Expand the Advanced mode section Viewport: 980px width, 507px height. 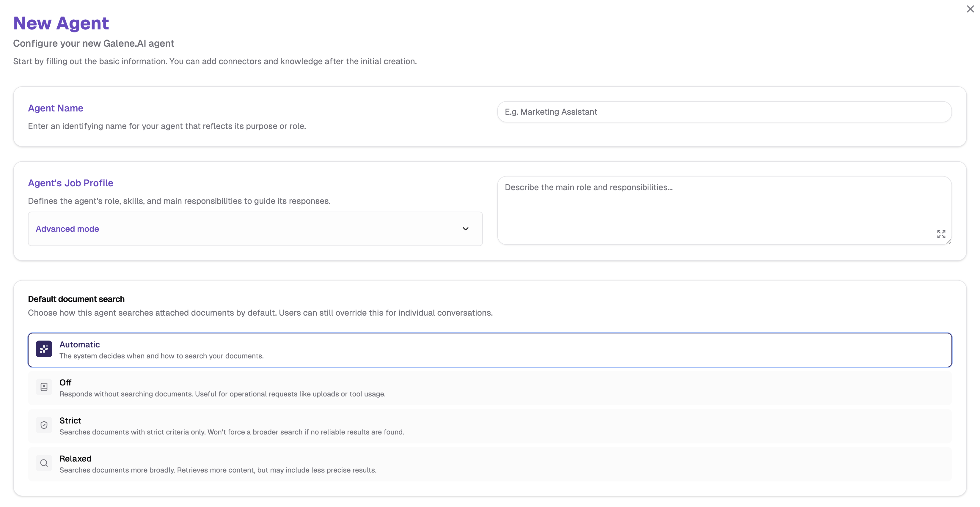click(x=255, y=229)
